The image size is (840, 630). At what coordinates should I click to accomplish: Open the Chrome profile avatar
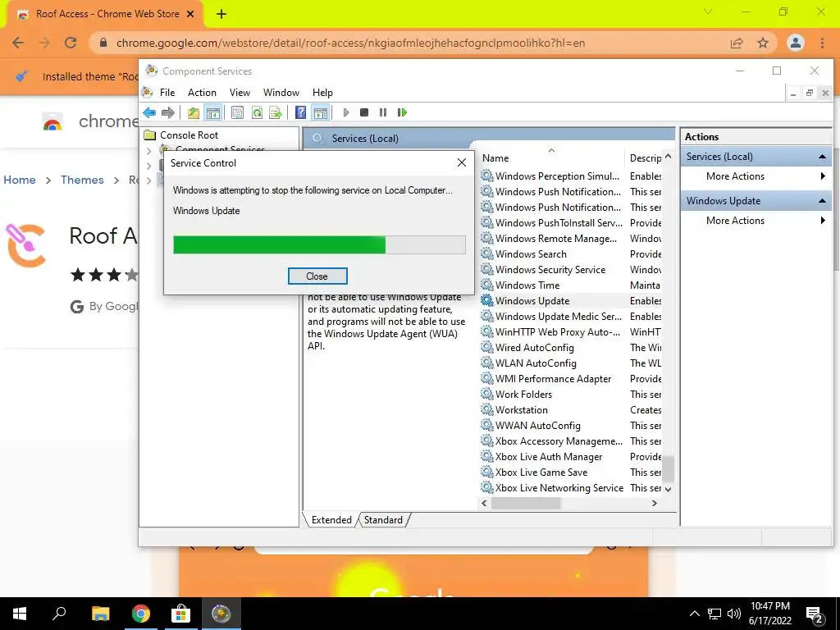[x=796, y=43]
